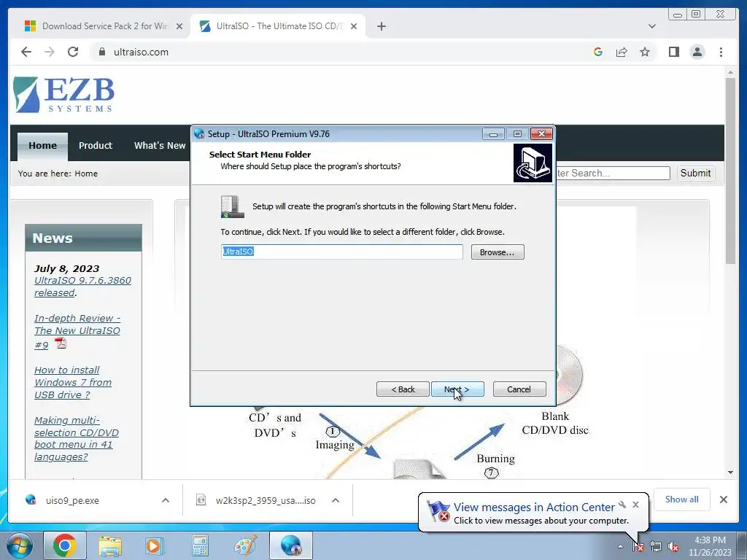Expand uiso9_pe.exe download options chevron
747x560 pixels.
click(x=166, y=500)
